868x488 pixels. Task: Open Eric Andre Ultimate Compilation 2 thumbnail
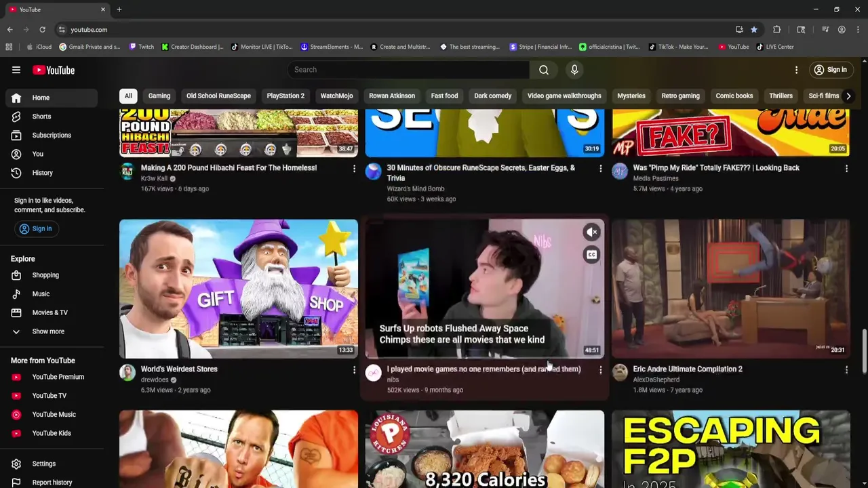[x=730, y=289]
